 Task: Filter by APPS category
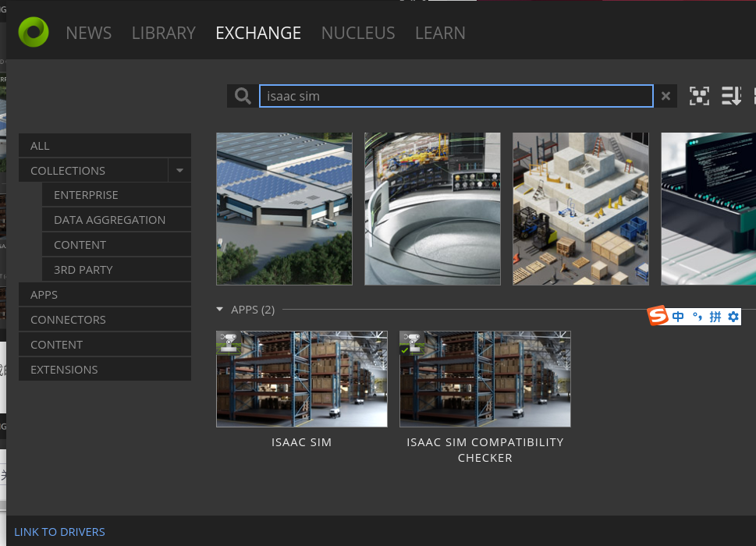point(105,294)
